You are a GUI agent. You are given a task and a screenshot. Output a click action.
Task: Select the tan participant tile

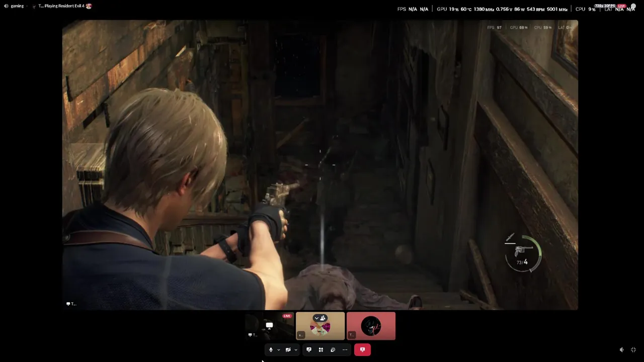pos(320,326)
